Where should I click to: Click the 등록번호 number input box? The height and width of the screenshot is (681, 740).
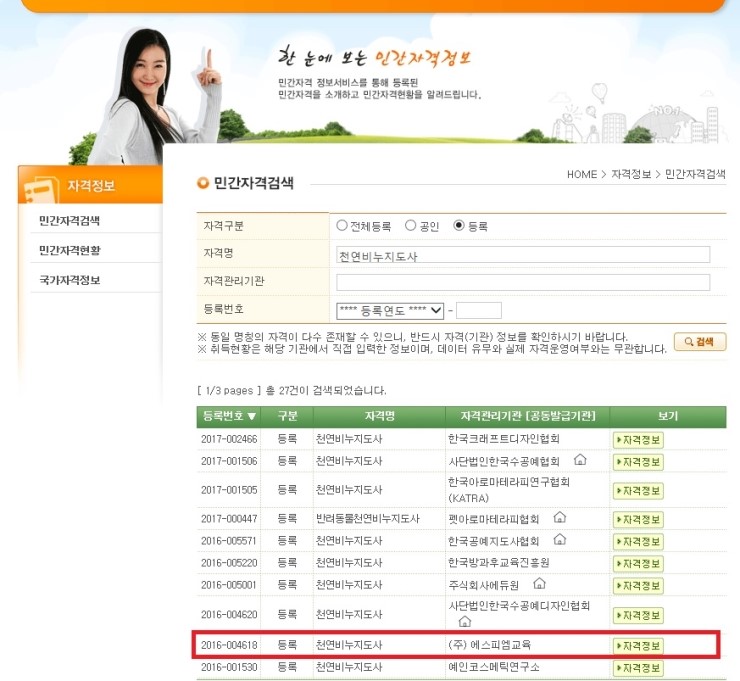479,311
